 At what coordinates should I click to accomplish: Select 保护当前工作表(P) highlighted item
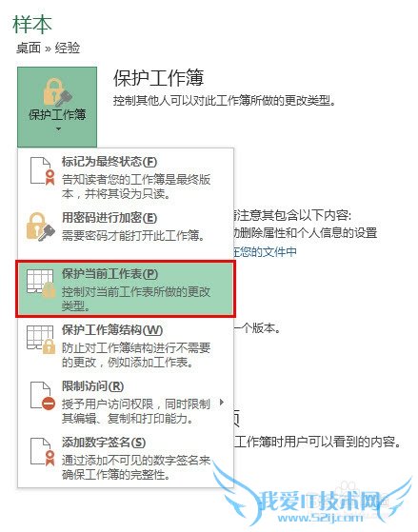(126, 289)
